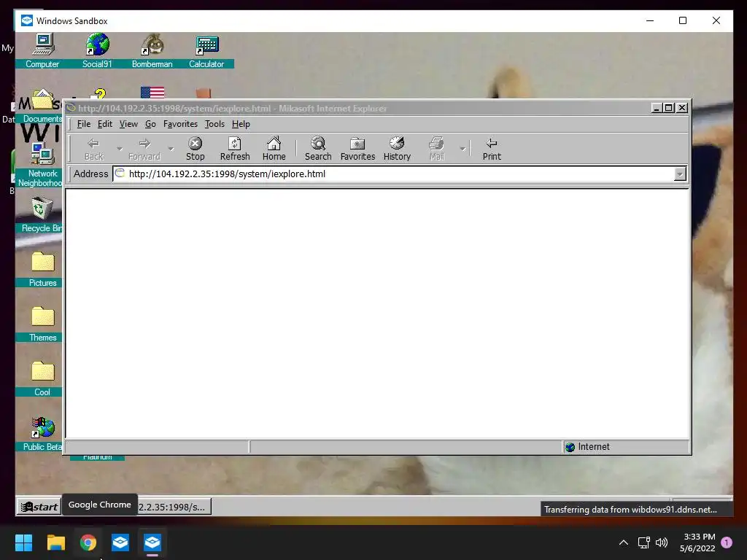Image resolution: width=747 pixels, height=560 pixels.
Task: Open the Windows 11 Start menu
Action: [23, 542]
